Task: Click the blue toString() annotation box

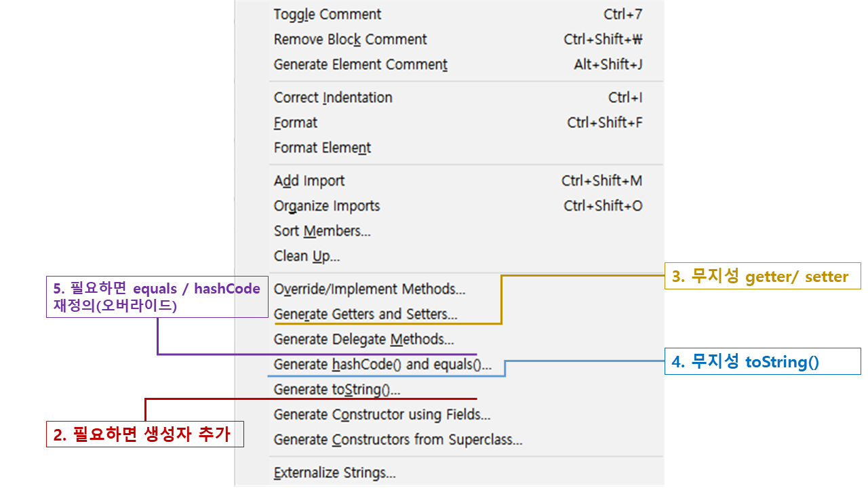Action: [x=762, y=361]
